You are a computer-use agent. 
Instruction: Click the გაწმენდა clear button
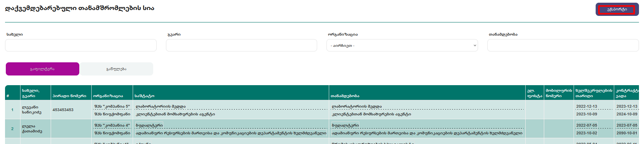click(116, 69)
